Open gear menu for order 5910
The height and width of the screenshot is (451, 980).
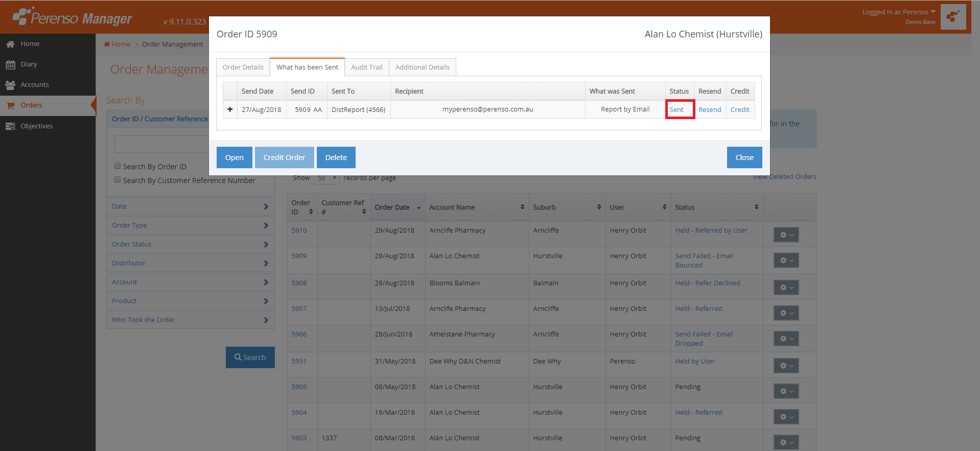coord(786,235)
